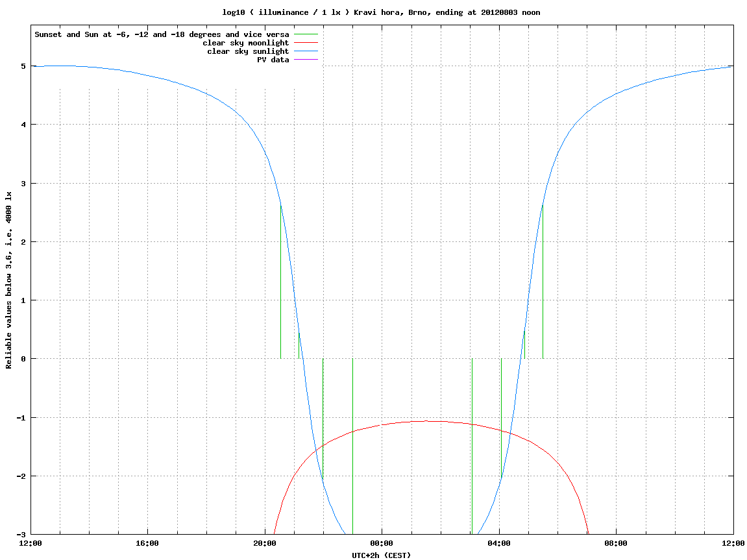The height and width of the screenshot is (560, 747).
Task: Click the x-axis tick label 04:00
Action: (x=499, y=543)
